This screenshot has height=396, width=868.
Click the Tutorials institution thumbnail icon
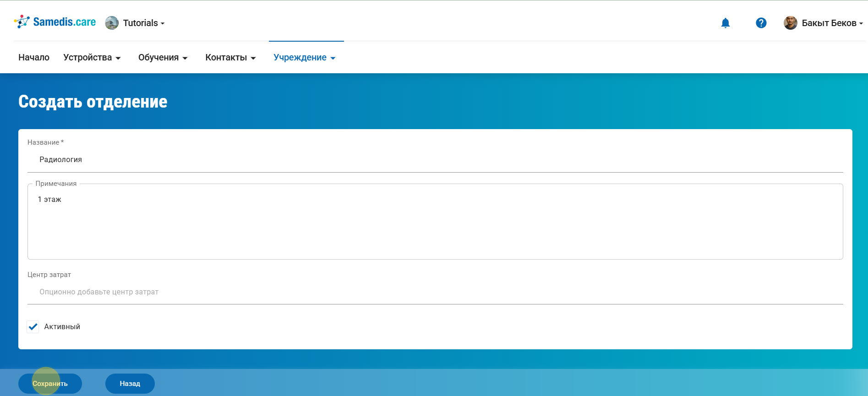pyautogui.click(x=112, y=23)
